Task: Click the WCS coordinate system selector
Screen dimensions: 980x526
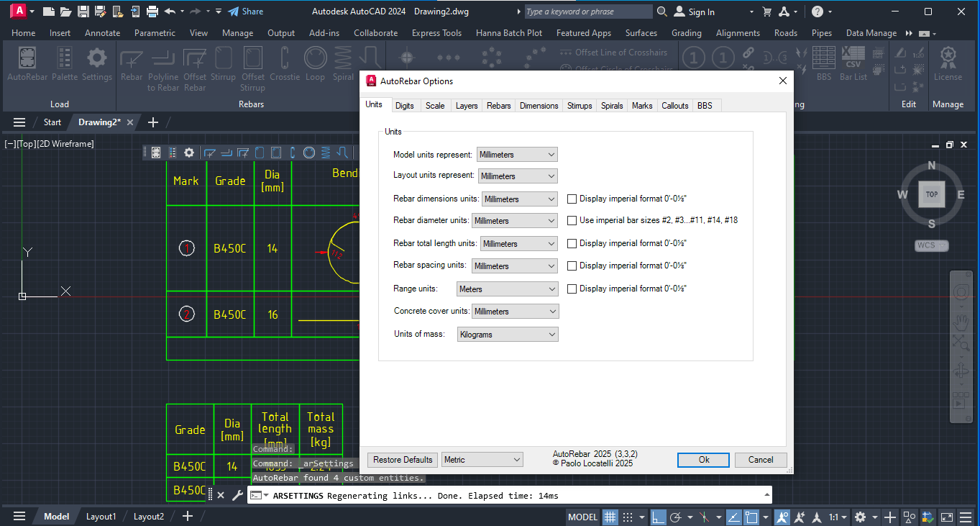Action: [931, 245]
